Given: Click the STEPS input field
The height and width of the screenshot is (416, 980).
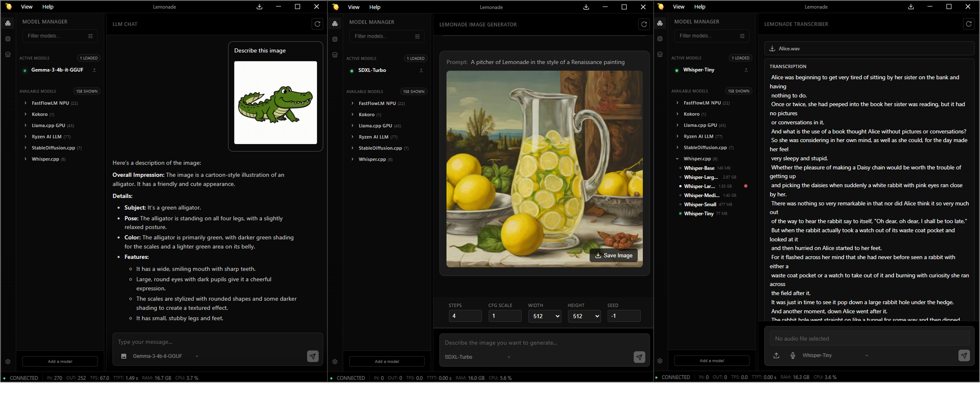Looking at the screenshot, I should coord(465,316).
